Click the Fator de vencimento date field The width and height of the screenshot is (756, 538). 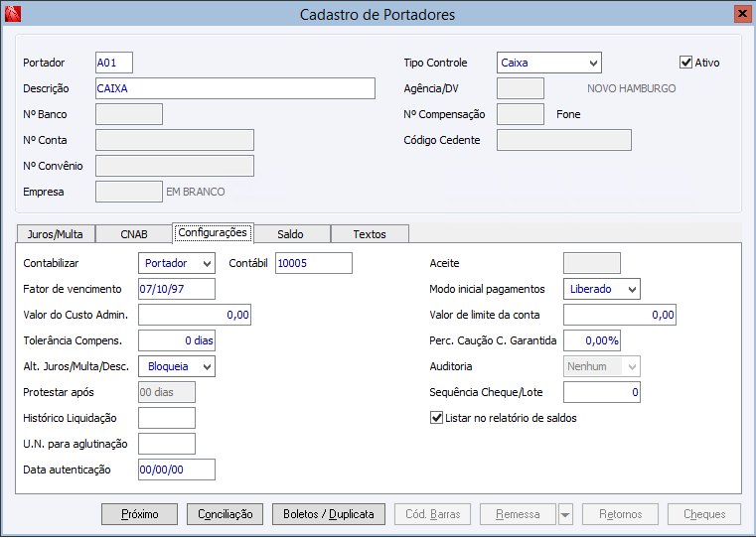176,289
